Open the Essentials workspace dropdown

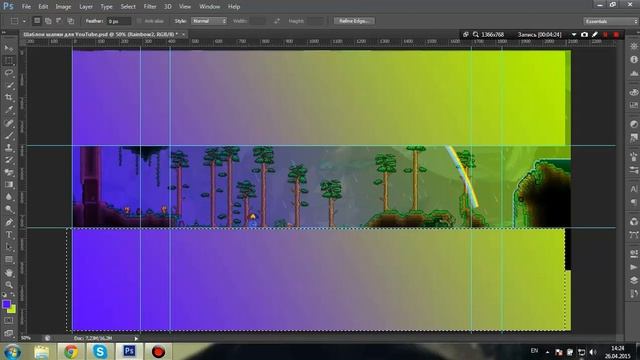[610, 21]
